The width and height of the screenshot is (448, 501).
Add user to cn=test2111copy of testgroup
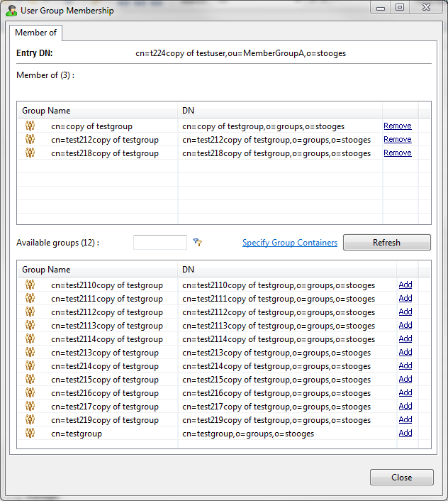(405, 299)
